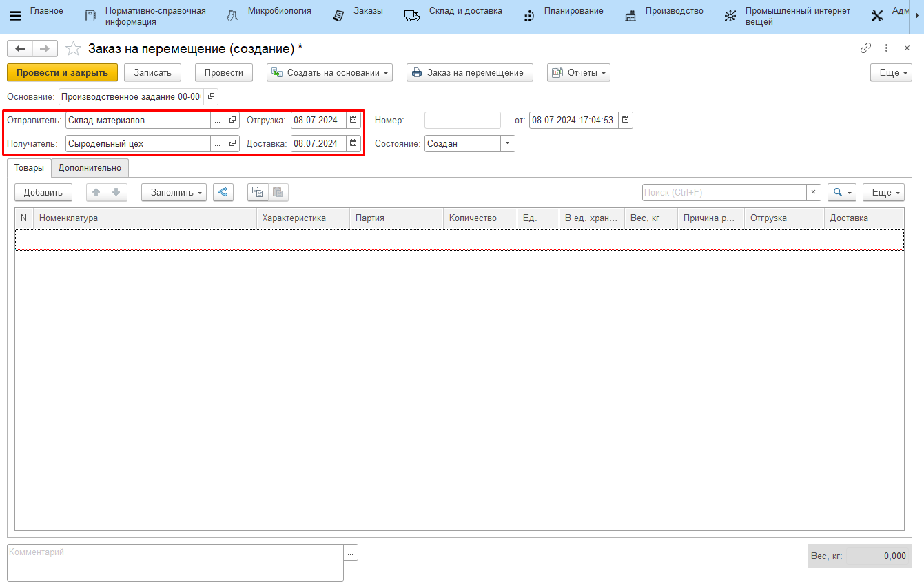This screenshot has height=586, width=924.
Task: Expand the Создать на основании menu
Action: pyautogui.click(x=329, y=73)
